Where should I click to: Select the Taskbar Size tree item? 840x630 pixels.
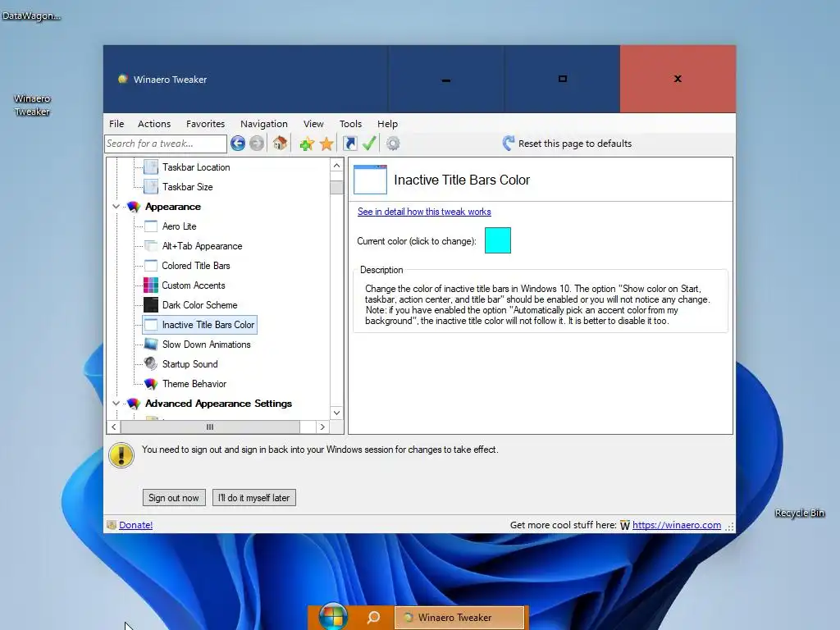[x=188, y=187]
